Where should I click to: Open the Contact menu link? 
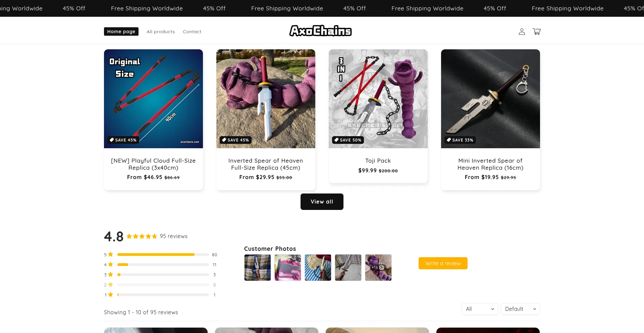tap(192, 32)
